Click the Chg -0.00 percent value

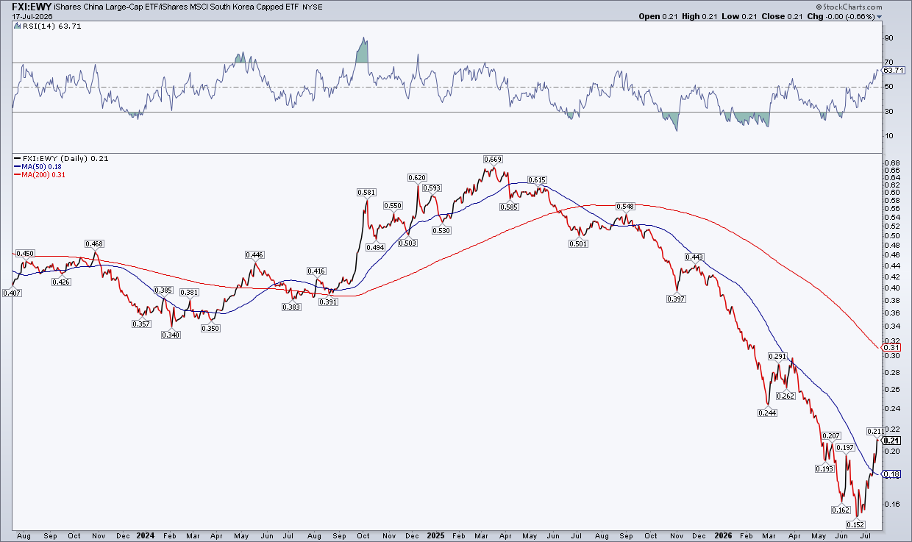pos(841,16)
